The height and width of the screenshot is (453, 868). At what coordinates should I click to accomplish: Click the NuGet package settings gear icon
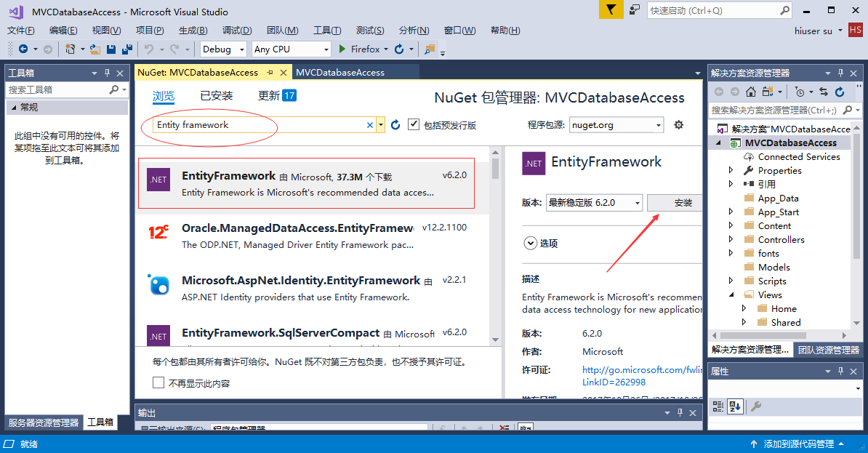tap(679, 125)
